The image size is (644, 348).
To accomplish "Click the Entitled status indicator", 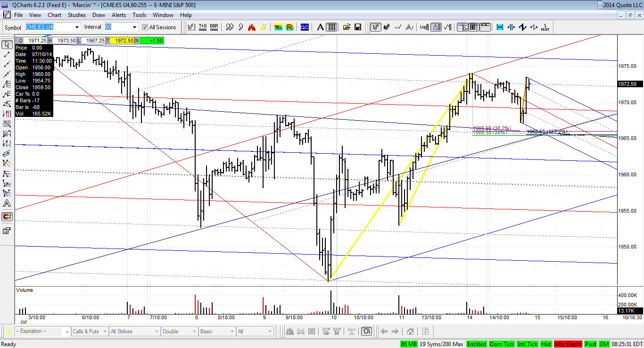I will pos(477,344).
